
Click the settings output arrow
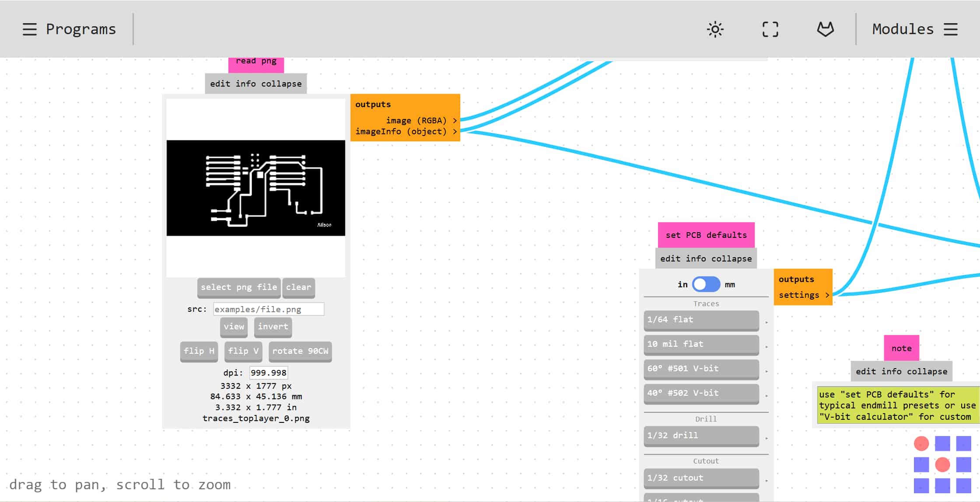coord(827,295)
